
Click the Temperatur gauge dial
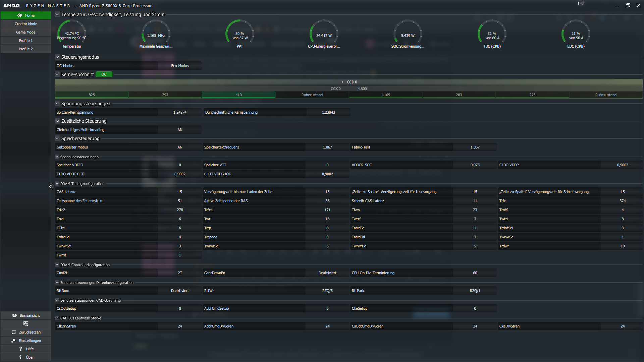(72, 34)
